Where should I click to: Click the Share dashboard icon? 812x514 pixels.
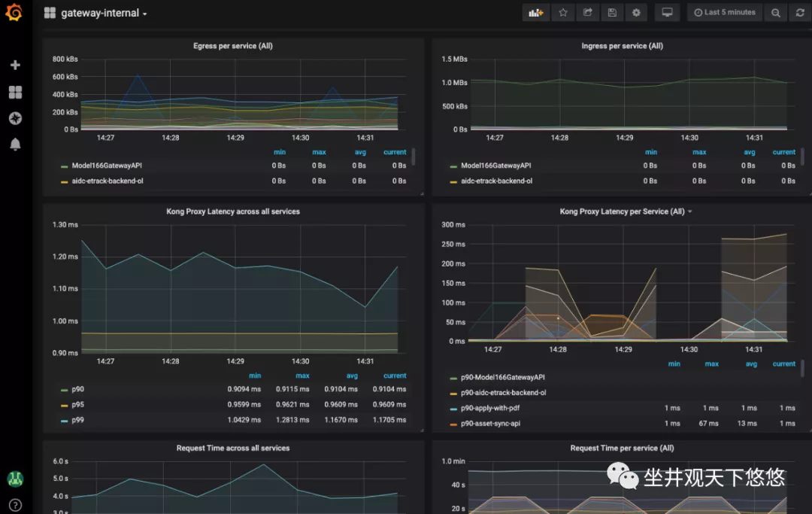(x=587, y=13)
